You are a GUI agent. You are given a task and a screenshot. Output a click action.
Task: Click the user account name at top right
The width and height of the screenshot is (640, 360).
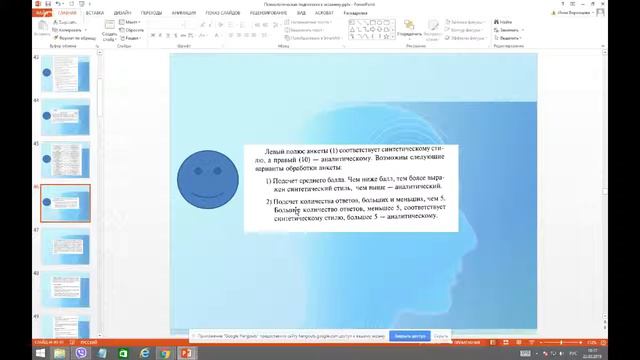tap(573, 13)
